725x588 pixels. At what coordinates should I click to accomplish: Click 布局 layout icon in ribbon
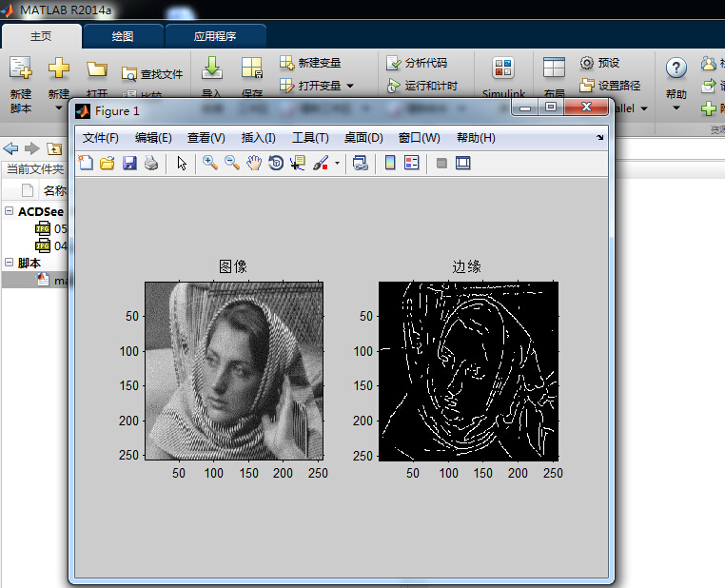pyautogui.click(x=554, y=68)
